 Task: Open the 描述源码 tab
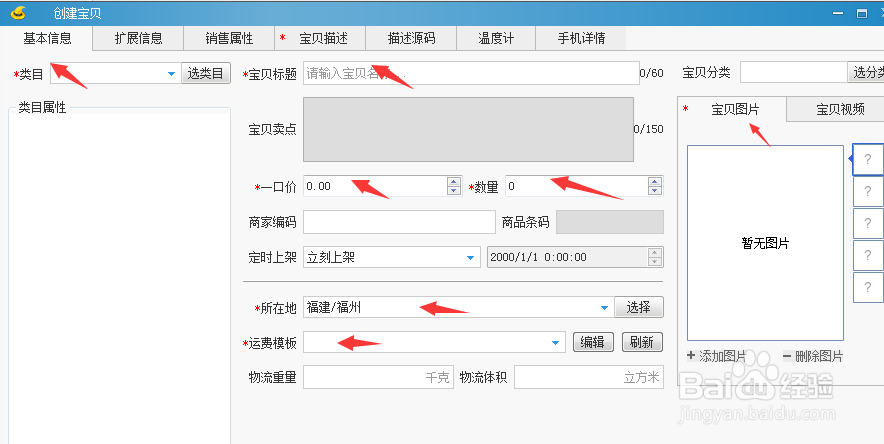coord(411,38)
